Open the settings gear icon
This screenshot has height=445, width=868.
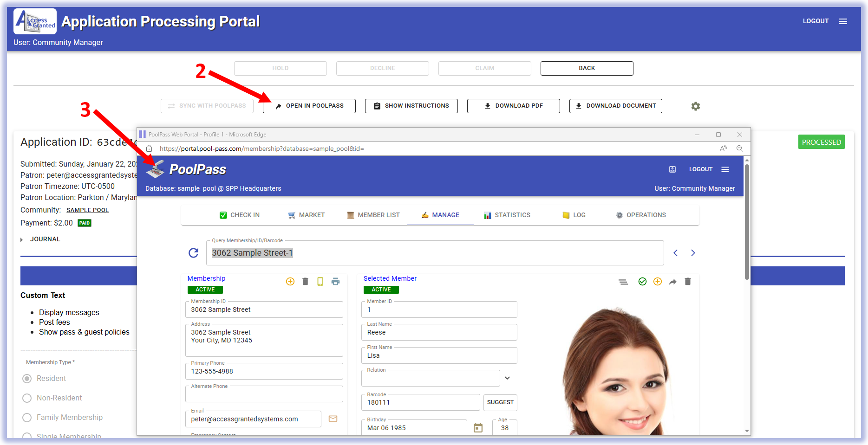695,106
